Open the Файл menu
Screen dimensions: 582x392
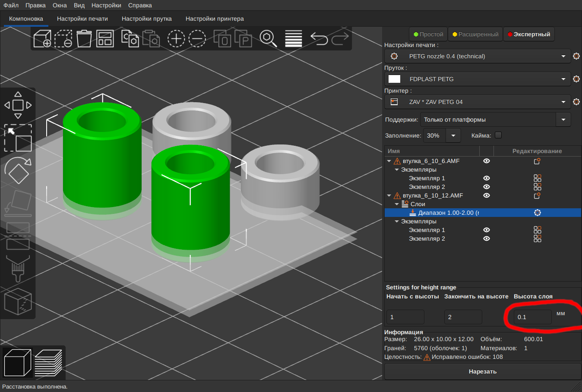tap(9, 5)
